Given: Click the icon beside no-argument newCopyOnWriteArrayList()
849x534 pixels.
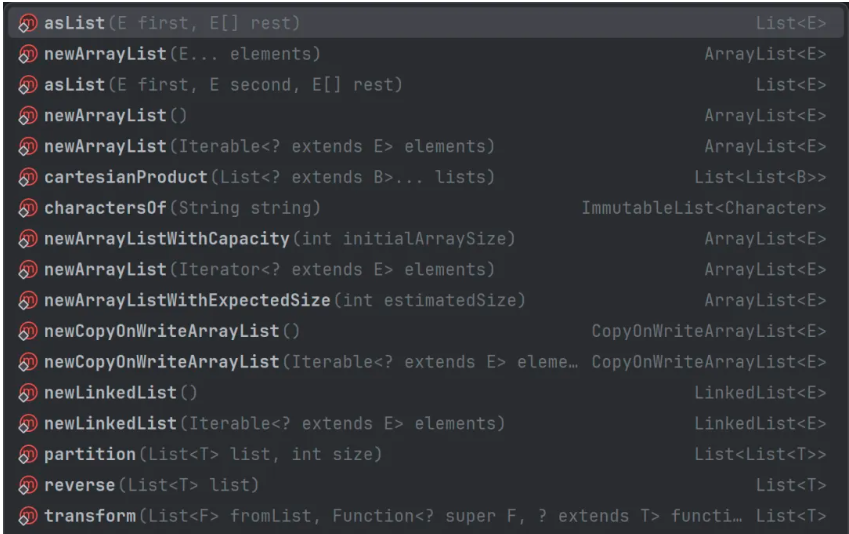Looking at the screenshot, I should pyautogui.click(x=28, y=332).
